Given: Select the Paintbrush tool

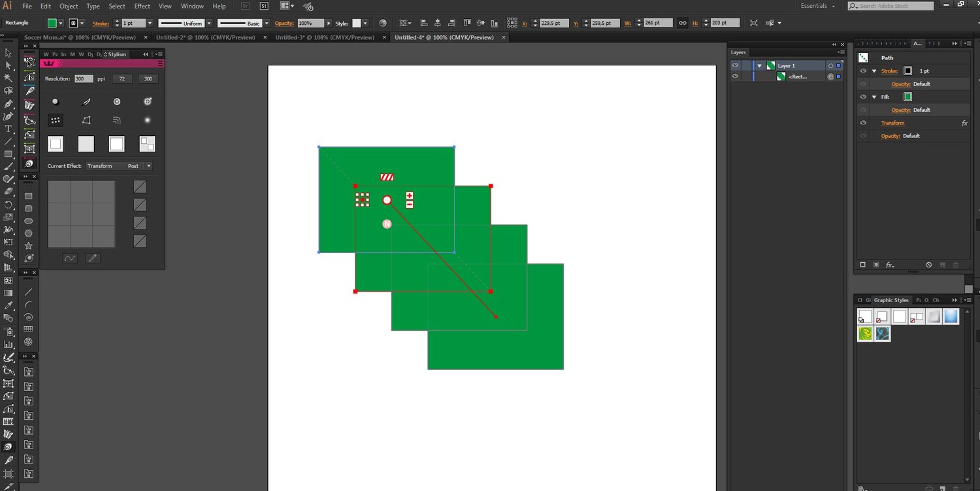Looking at the screenshot, I should 8,167.
